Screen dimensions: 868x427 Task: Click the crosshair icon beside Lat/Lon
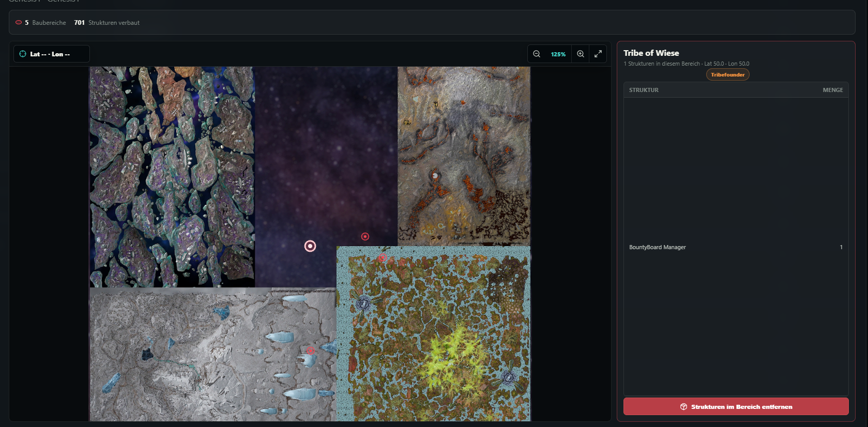pos(23,54)
